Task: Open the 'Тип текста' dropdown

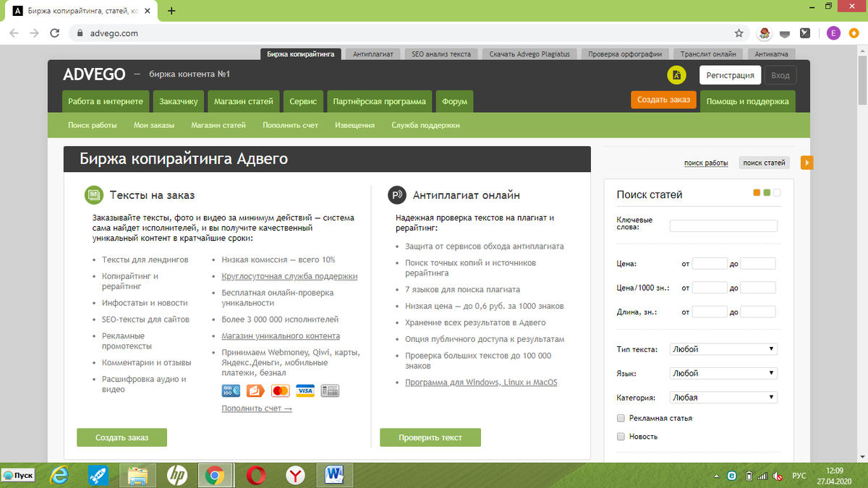Action: pyautogui.click(x=723, y=349)
